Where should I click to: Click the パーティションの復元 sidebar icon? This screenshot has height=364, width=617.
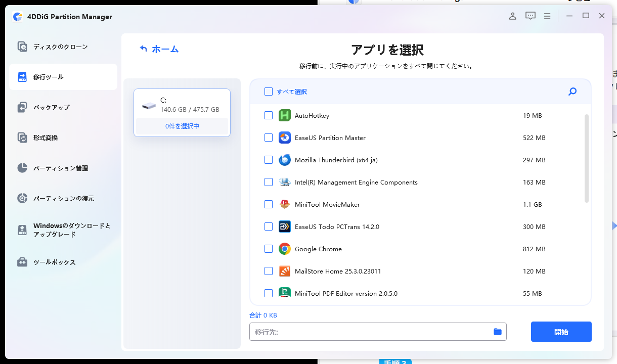pos(22,198)
